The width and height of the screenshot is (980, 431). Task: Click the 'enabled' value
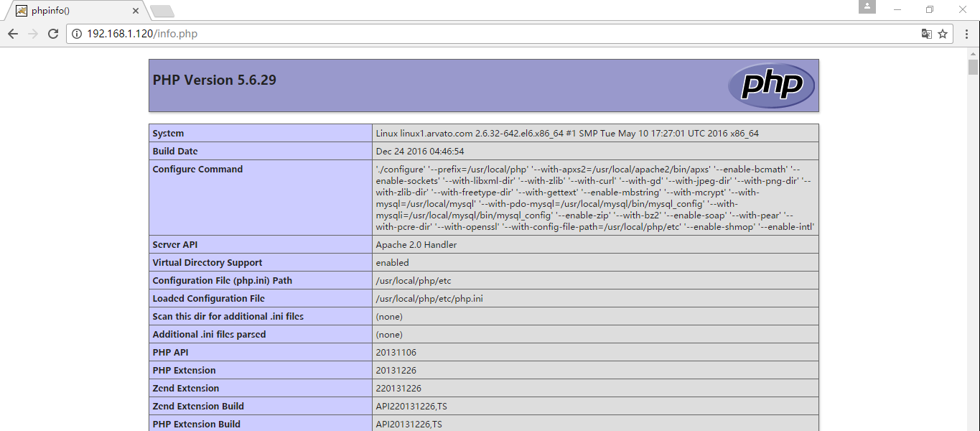coord(392,263)
